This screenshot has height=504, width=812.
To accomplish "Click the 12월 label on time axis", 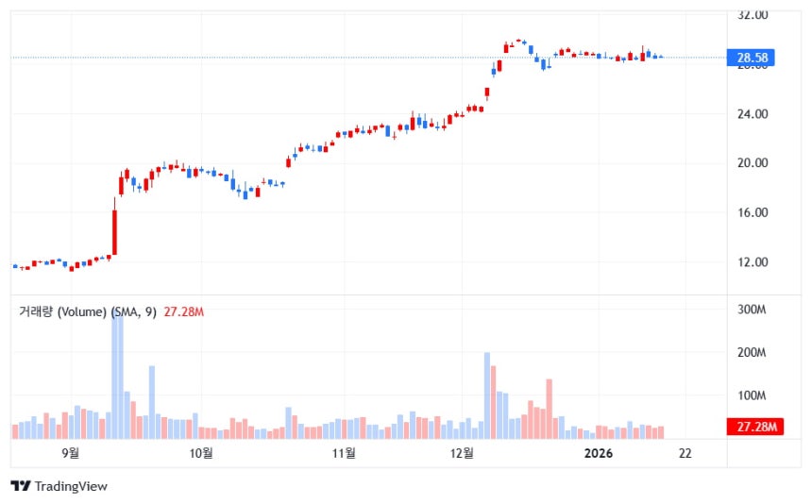I will pyautogui.click(x=462, y=454).
